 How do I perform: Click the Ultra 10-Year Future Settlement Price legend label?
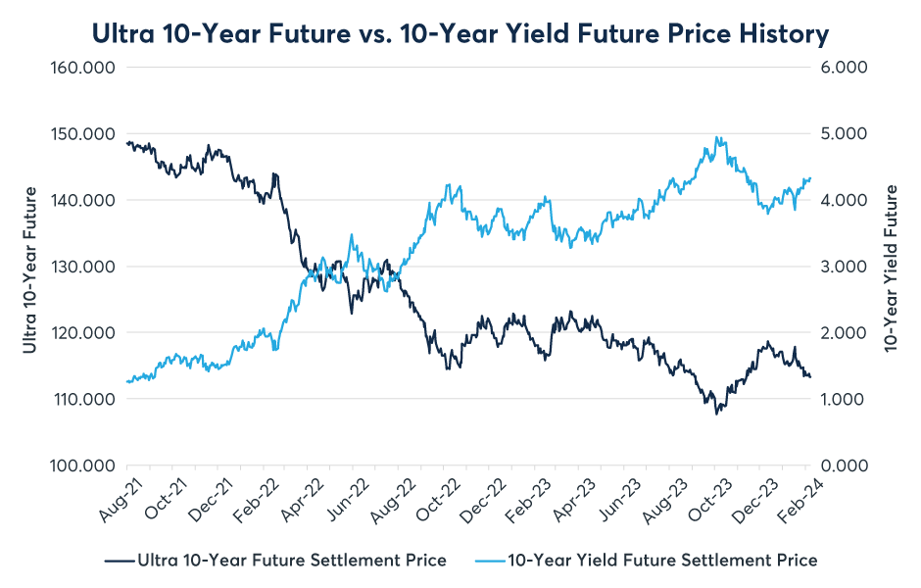pos(293,561)
